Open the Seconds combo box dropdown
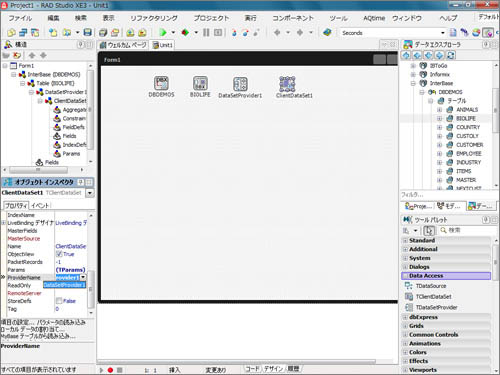500x375 pixels. point(443,33)
